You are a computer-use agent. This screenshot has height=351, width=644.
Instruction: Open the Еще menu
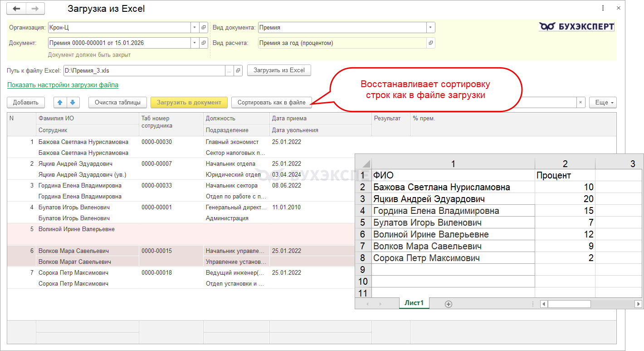(x=603, y=103)
